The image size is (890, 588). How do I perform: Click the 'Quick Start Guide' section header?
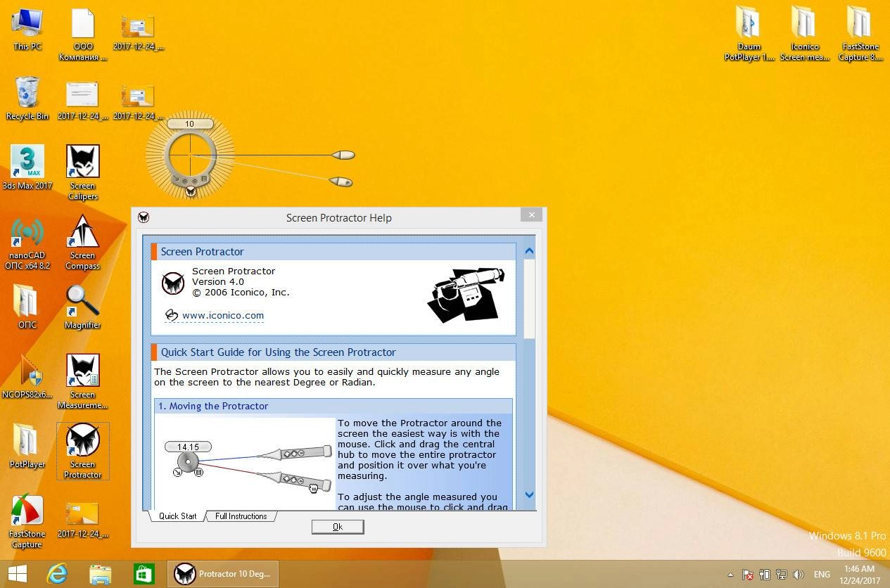coord(333,352)
